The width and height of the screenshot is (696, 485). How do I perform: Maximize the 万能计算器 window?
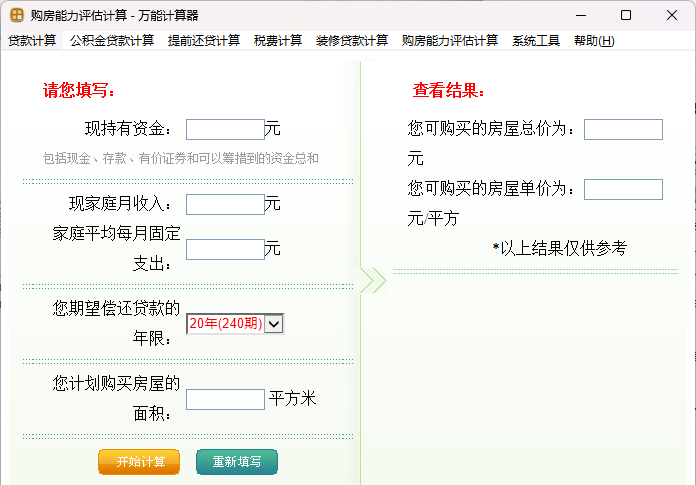[x=626, y=15]
